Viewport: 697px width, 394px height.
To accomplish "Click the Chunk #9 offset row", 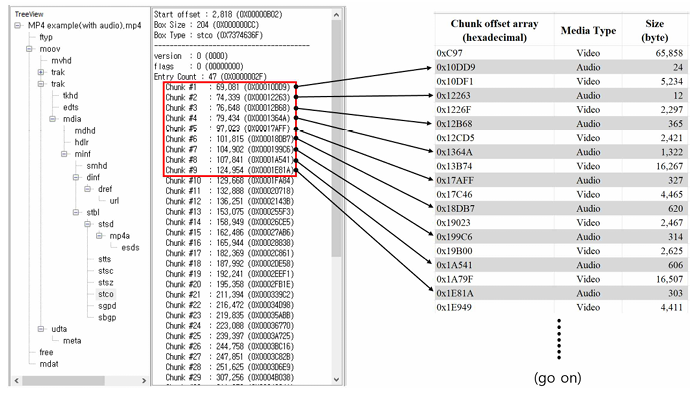I will click(x=229, y=170).
